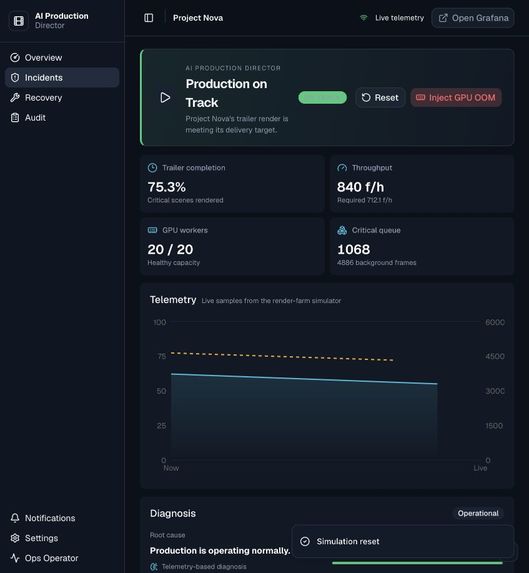Reset the simulation with the Reset button
Screen dimensions: 529x573
coord(380,98)
